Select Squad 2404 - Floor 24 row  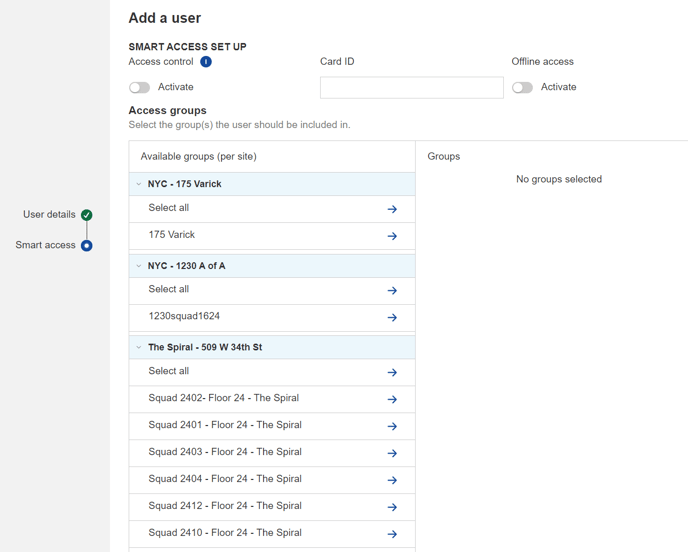225,479
